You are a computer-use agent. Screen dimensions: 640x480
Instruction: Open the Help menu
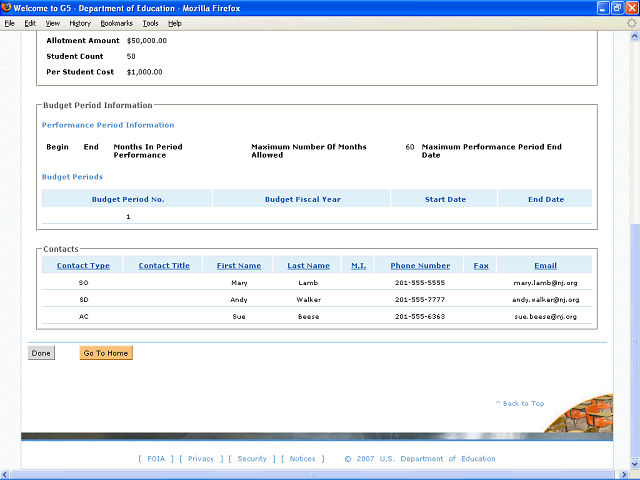(x=175, y=22)
